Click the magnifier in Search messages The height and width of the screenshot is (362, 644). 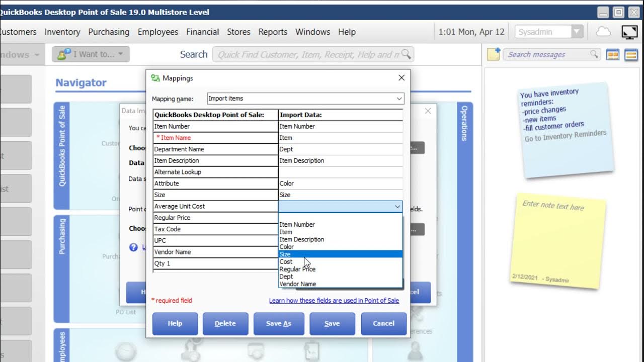coord(594,54)
